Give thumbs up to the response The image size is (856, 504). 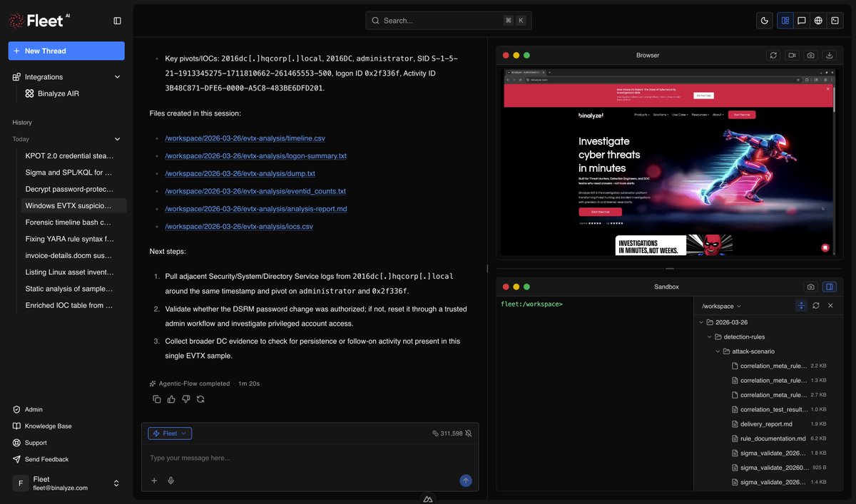click(171, 399)
